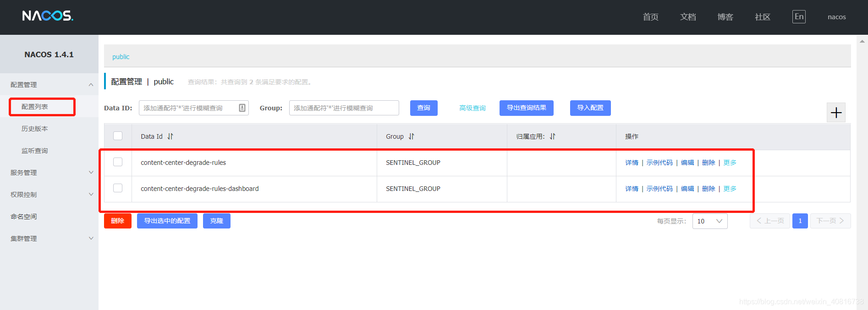Open the page size dropdown showing 10
868x310 pixels.
(x=710, y=221)
